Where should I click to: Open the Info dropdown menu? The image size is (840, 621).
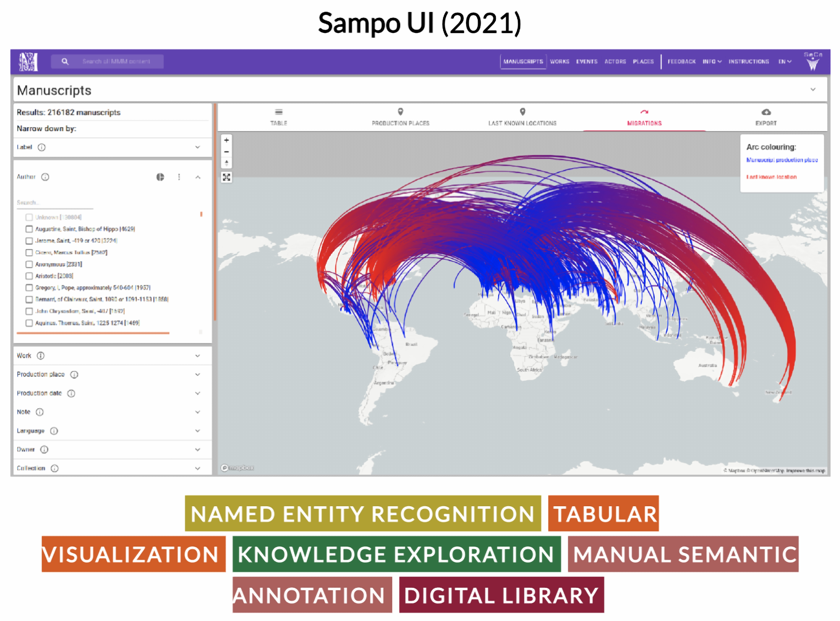(x=712, y=62)
